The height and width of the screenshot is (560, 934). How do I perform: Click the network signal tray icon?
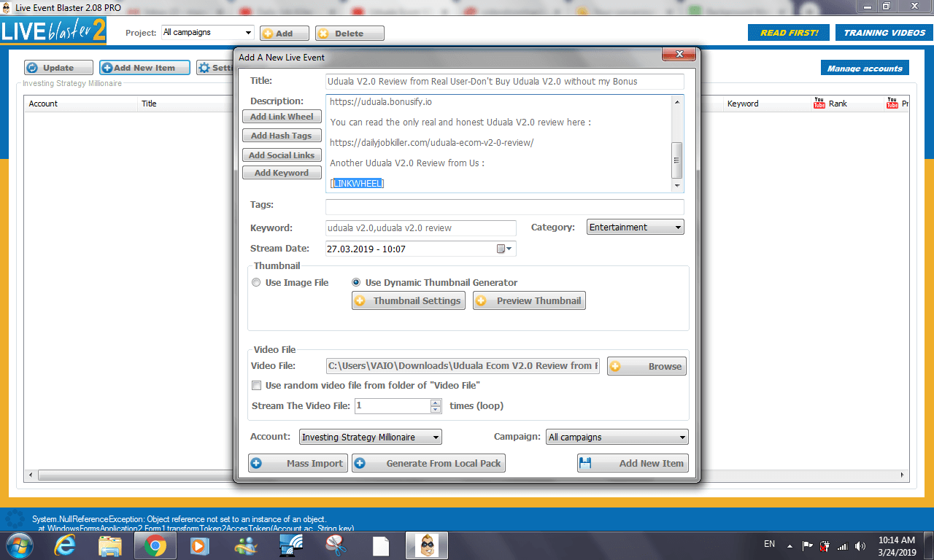tap(843, 545)
